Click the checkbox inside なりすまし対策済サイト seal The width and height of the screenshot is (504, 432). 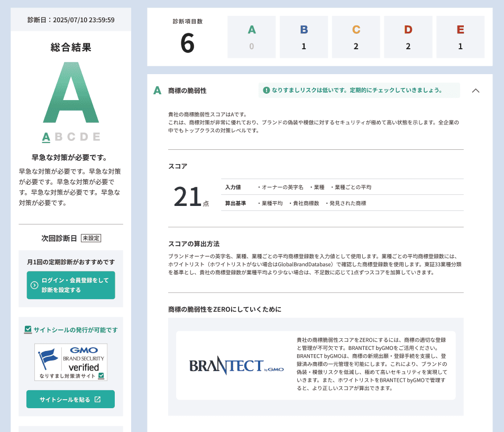coord(101,376)
